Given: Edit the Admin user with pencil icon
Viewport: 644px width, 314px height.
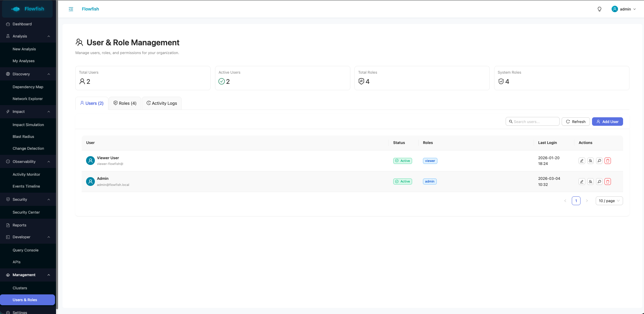Looking at the screenshot, I should pos(582,182).
